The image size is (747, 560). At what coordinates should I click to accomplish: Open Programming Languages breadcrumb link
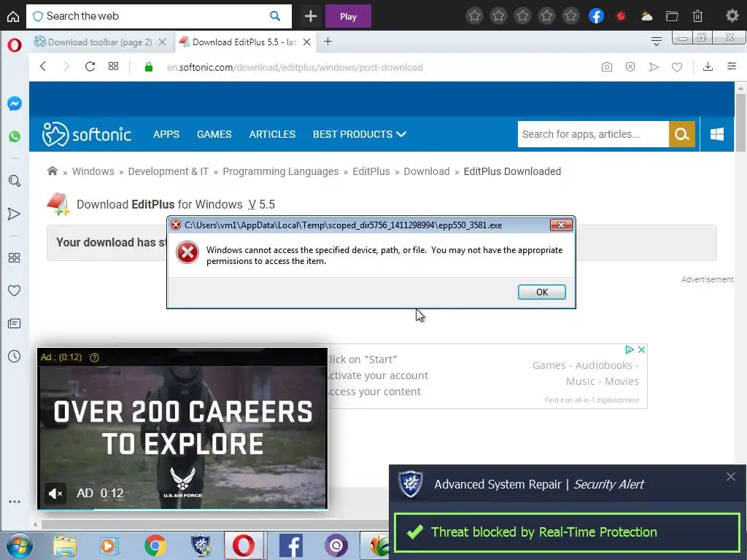(x=281, y=171)
